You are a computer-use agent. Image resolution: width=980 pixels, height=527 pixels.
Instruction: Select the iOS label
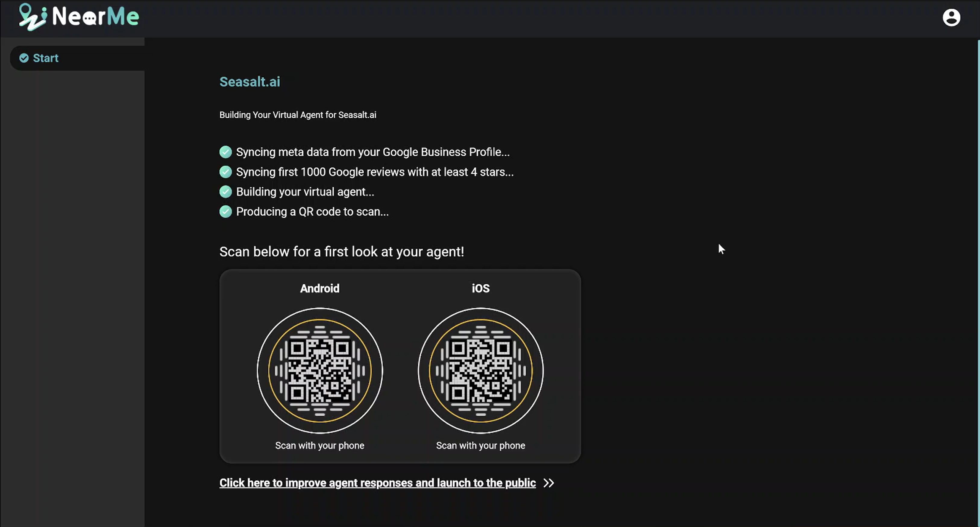click(480, 288)
